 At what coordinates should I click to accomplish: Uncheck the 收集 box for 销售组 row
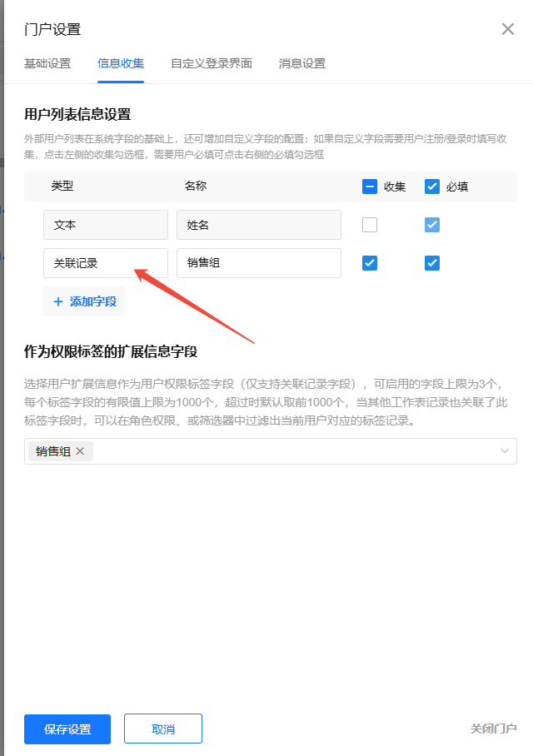point(370,263)
